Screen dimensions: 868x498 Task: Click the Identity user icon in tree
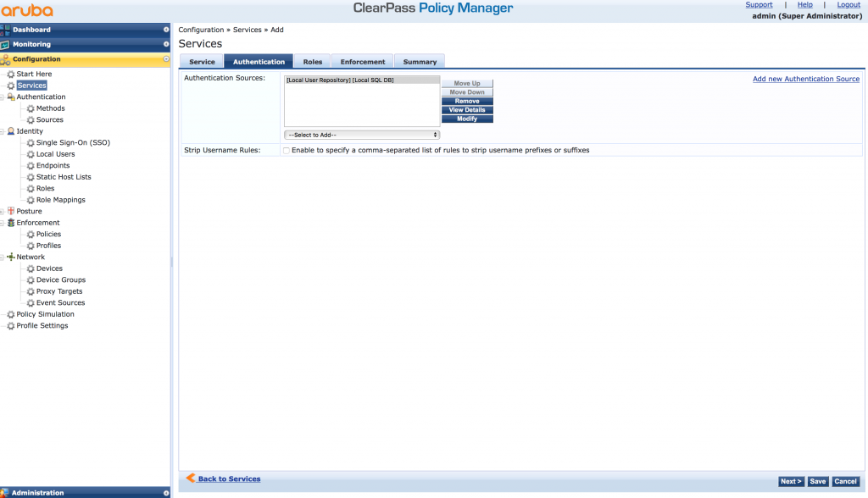point(10,131)
